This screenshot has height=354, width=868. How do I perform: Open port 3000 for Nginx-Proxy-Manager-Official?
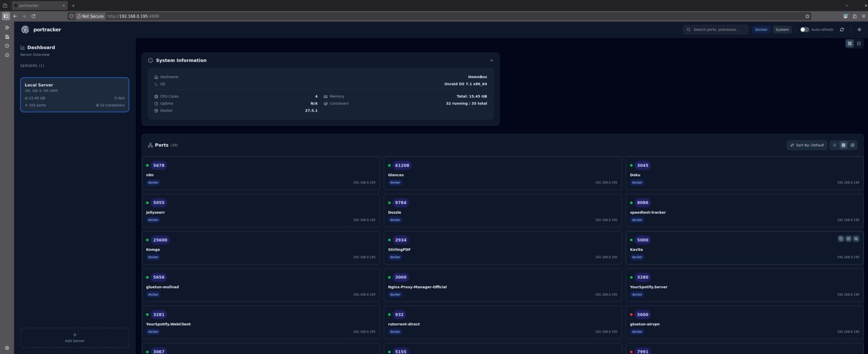click(401, 277)
